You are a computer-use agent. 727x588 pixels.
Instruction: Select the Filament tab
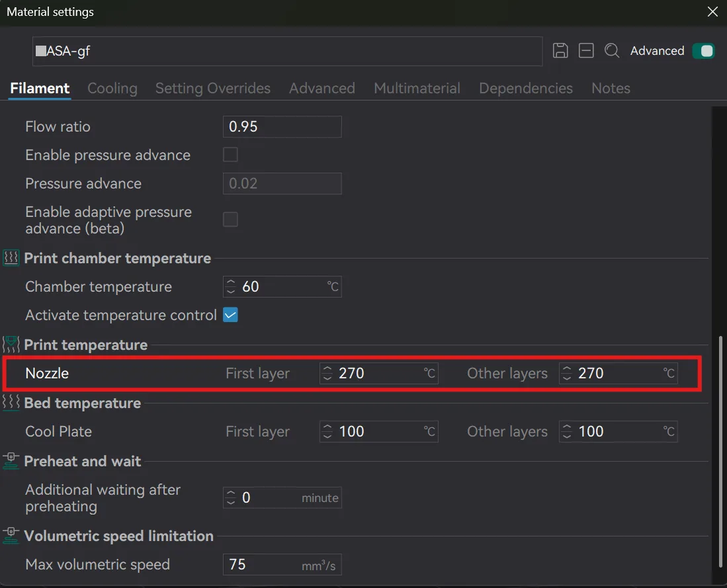(x=40, y=88)
